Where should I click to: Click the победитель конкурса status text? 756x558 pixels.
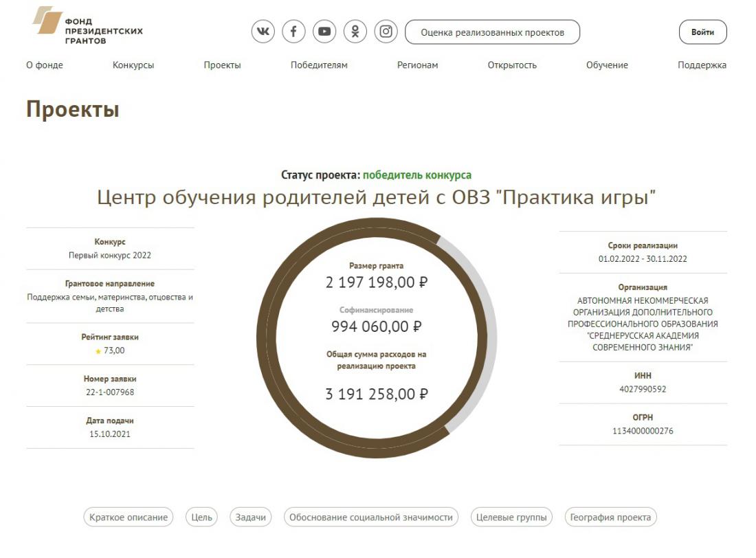[x=417, y=175]
